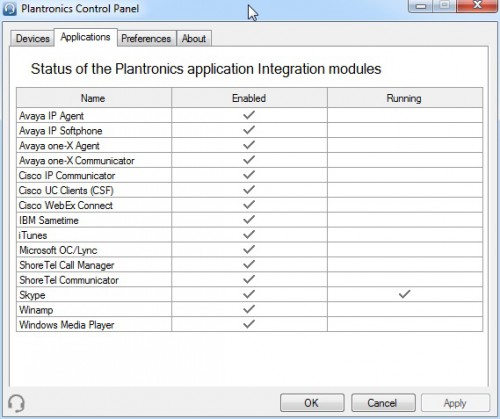Toggle Enabled checkmark for Microsoft OC/Lync
The width and height of the screenshot is (500, 419).
(x=249, y=250)
